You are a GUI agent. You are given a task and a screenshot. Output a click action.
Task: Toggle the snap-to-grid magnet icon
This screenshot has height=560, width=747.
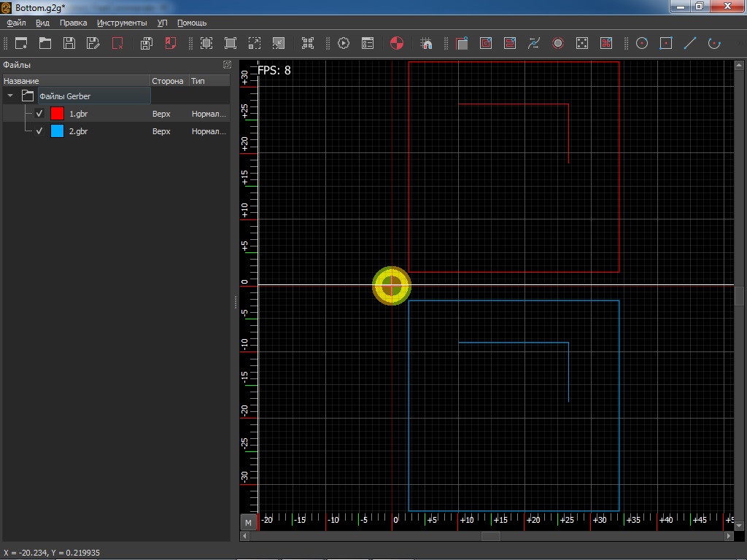click(427, 43)
